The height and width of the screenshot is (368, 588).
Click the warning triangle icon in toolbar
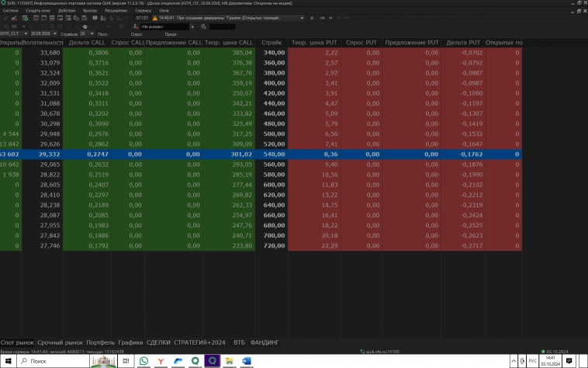(154, 17)
